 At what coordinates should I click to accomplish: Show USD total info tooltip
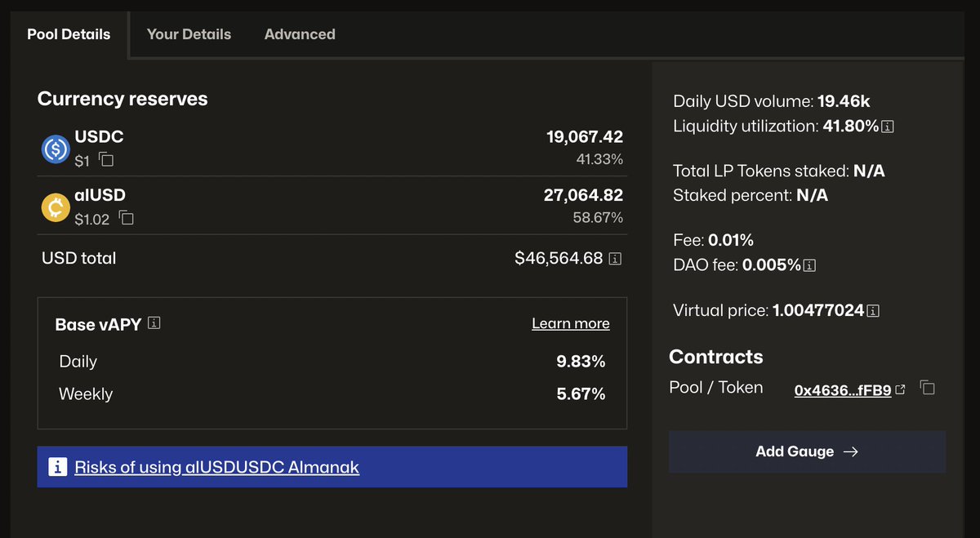(616, 259)
